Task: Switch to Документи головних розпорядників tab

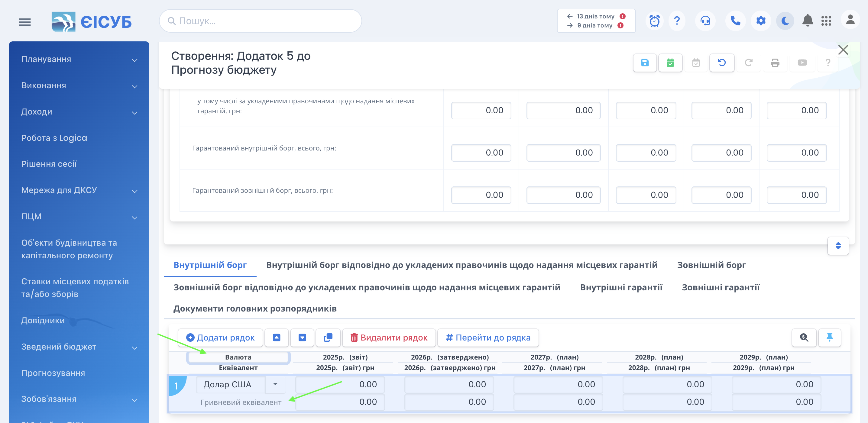Action: pyautogui.click(x=255, y=308)
